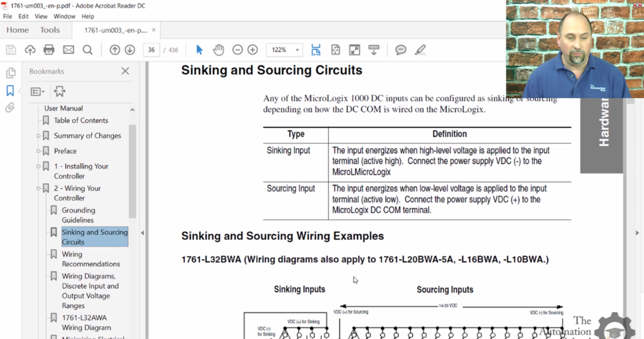Open 2 - Wiring Your Controller bookmark

pyautogui.click(x=77, y=193)
